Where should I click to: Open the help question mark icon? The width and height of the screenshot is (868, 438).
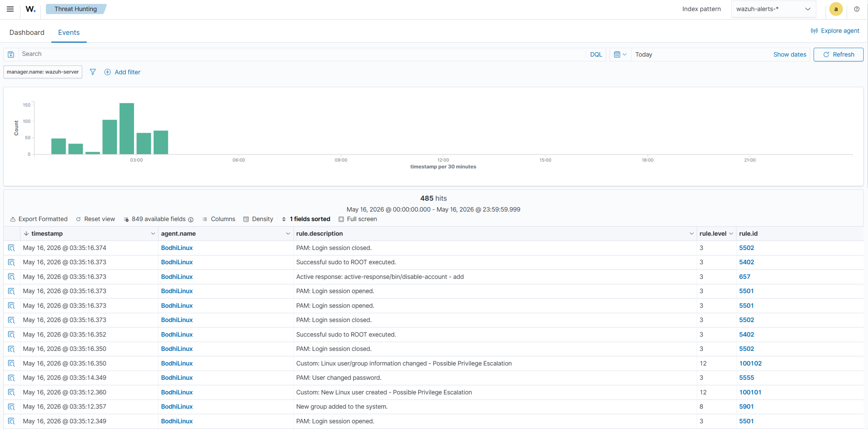click(856, 9)
